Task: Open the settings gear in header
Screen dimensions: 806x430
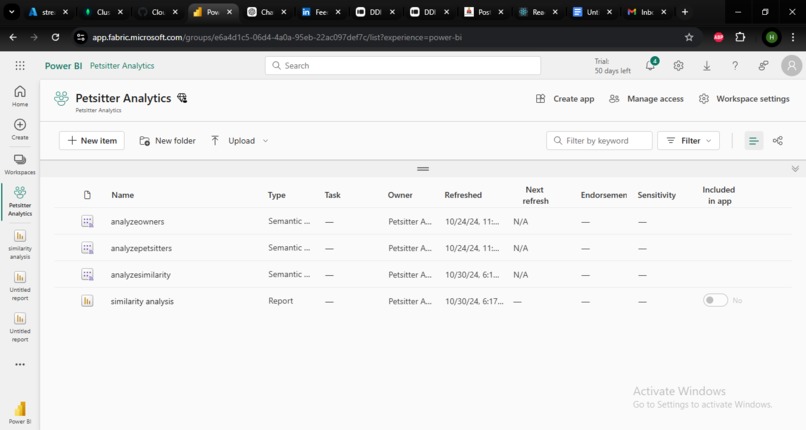Action: (679, 66)
